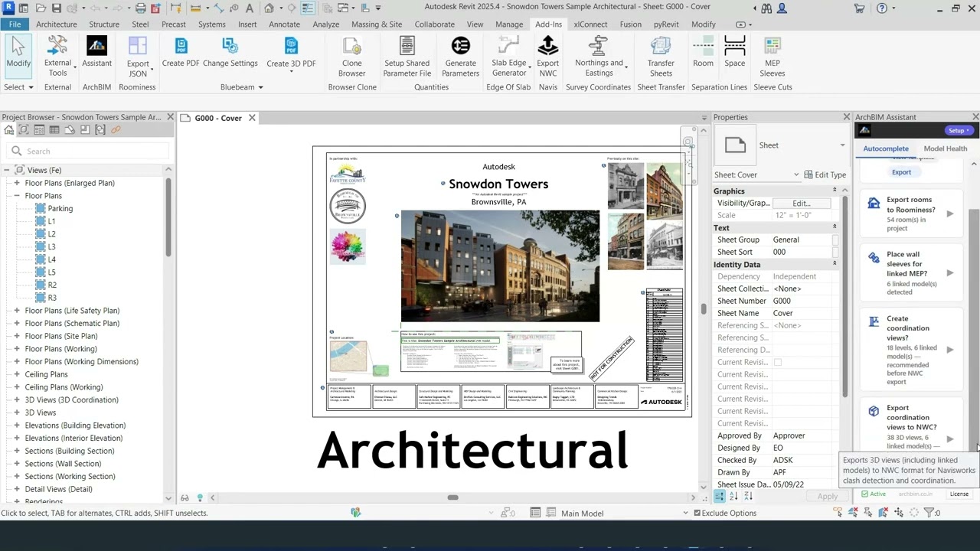The width and height of the screenshot is (980, 551).
Task: Click the Default 3D View house icon
Action: (x=269, y=8)
